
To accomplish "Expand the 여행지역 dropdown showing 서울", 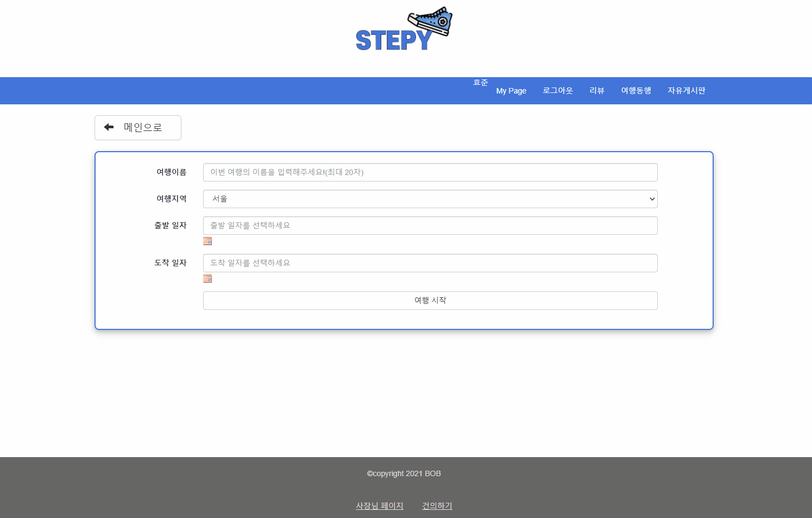I will (x=430, y=199).
